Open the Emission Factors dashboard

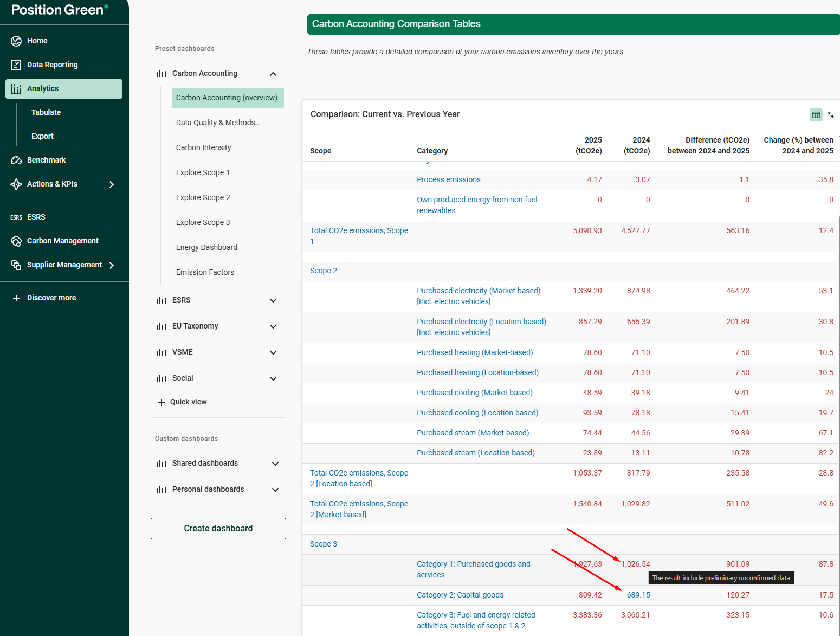point(205,272)
